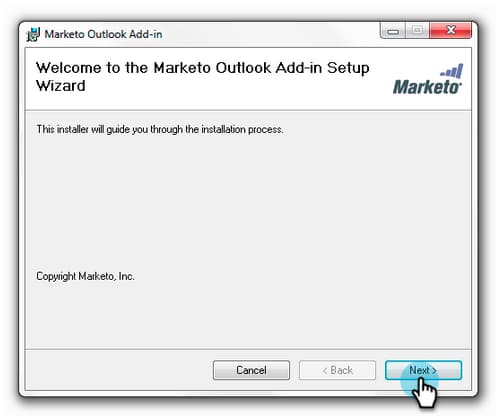Minimize the Marketo Outlook Add-in window
The image size is (496, 420).
pos(393,31)
